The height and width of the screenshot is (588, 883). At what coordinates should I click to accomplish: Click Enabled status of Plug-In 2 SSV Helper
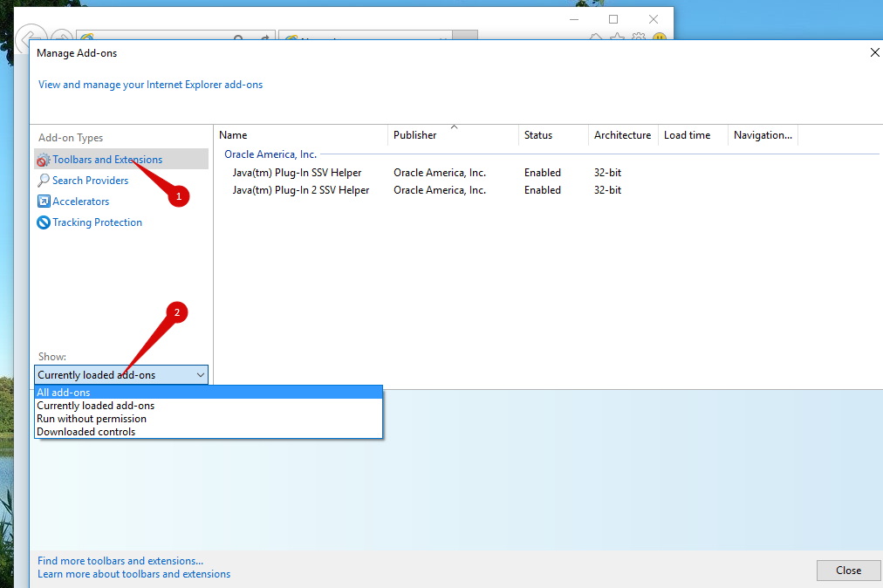pyautogui.click(x=543, y=190)
